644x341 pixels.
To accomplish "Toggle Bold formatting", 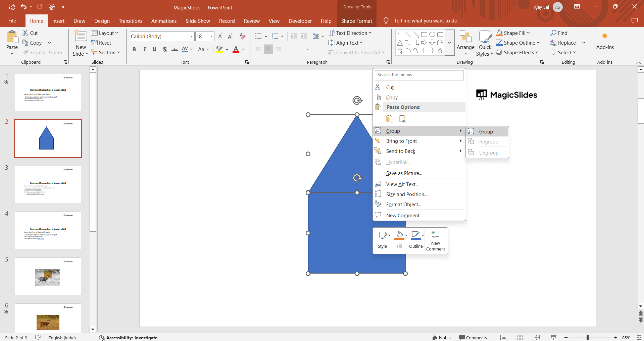I will (134, 50).
